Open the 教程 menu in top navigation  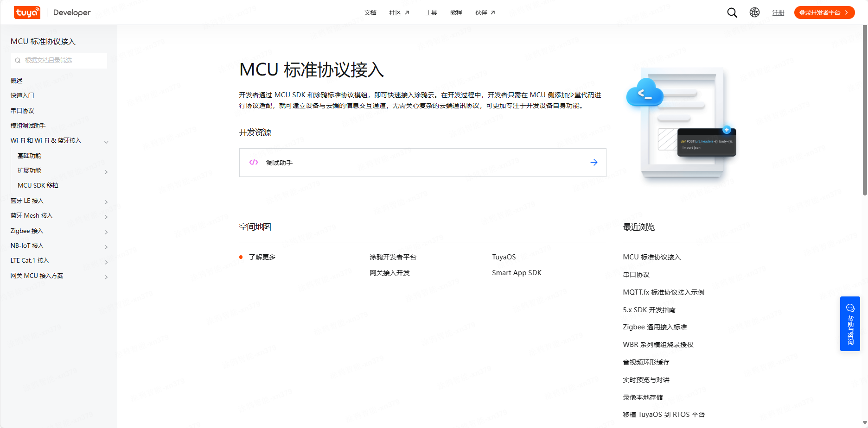[x=456, y=13]
